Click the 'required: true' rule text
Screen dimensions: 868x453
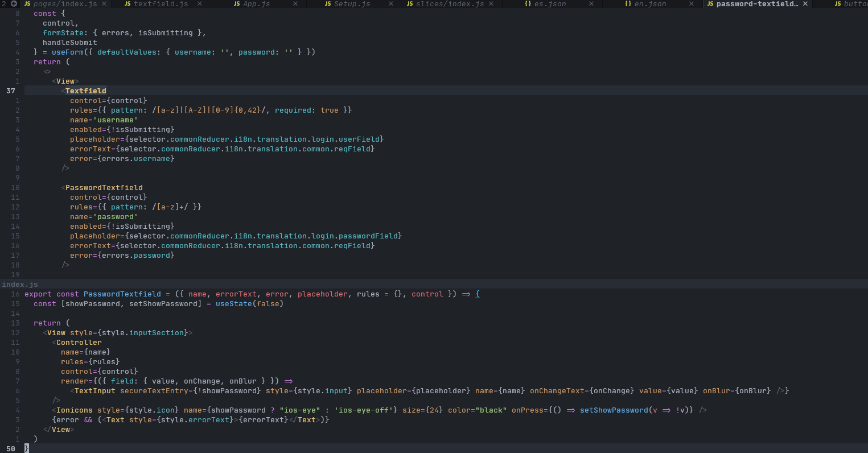(307, 110)
